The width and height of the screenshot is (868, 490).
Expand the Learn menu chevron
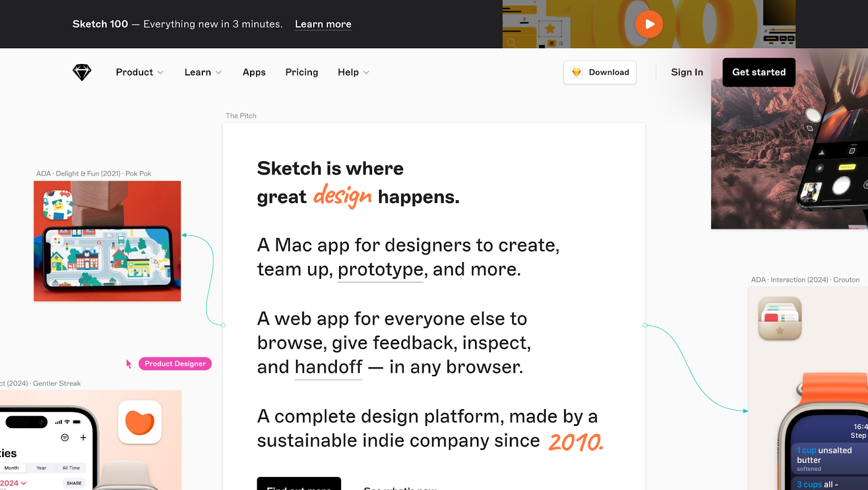click(219, 73)
